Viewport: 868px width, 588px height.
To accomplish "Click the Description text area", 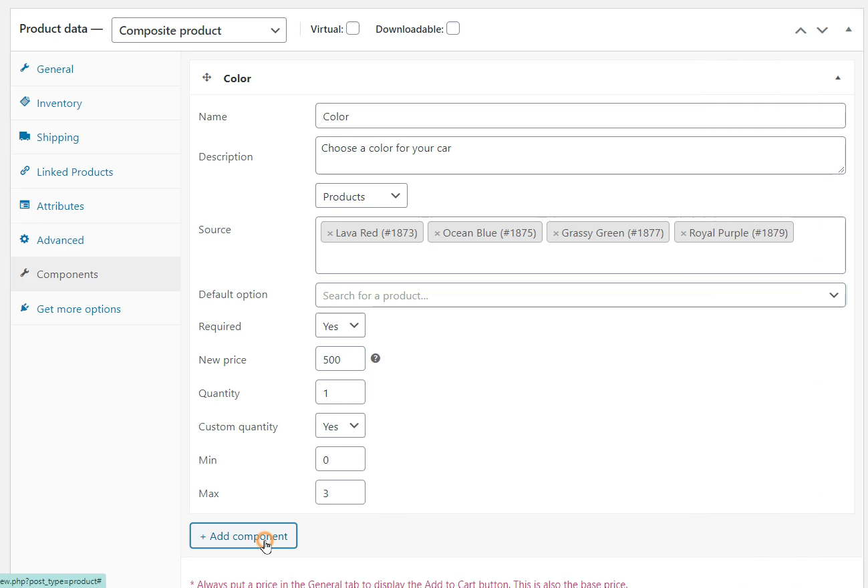I will (581, 156).
